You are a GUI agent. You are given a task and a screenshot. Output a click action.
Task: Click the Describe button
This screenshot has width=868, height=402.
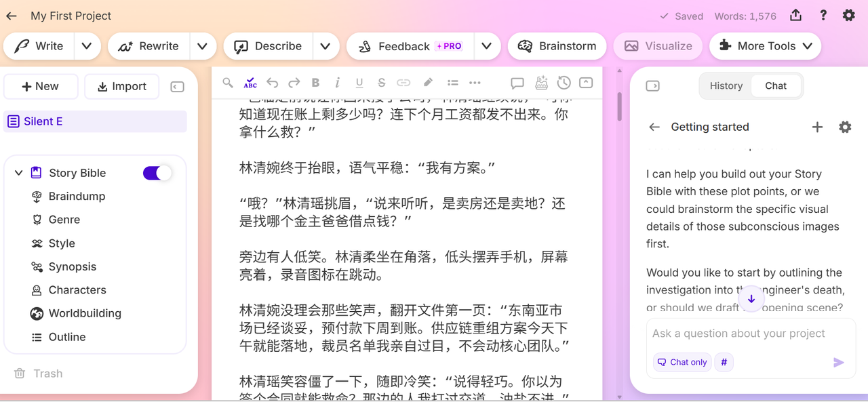268,46
